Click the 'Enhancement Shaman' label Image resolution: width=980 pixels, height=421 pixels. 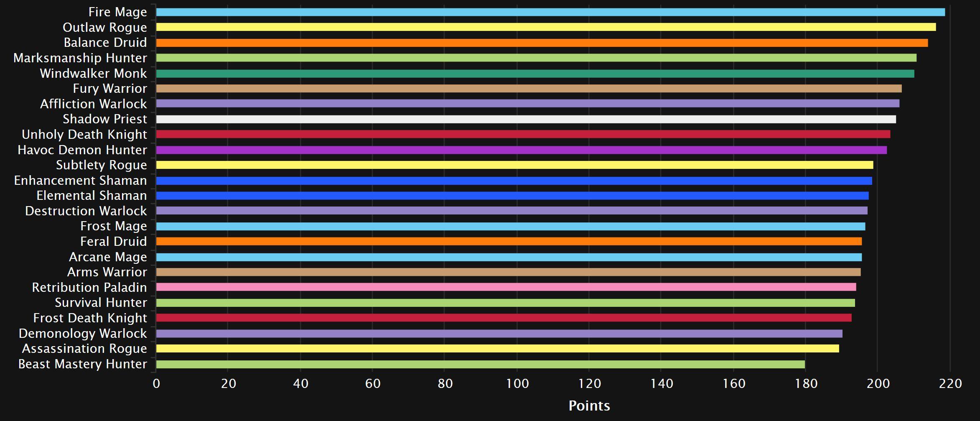coord(81,181)
